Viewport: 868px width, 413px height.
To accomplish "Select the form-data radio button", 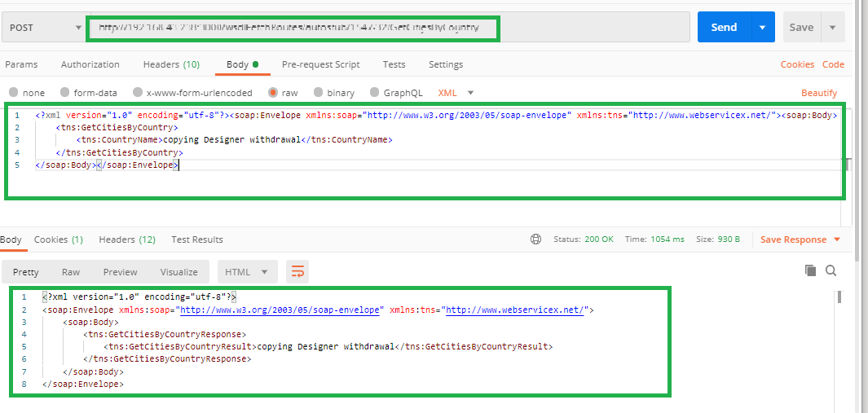I will tap(64, 92).
